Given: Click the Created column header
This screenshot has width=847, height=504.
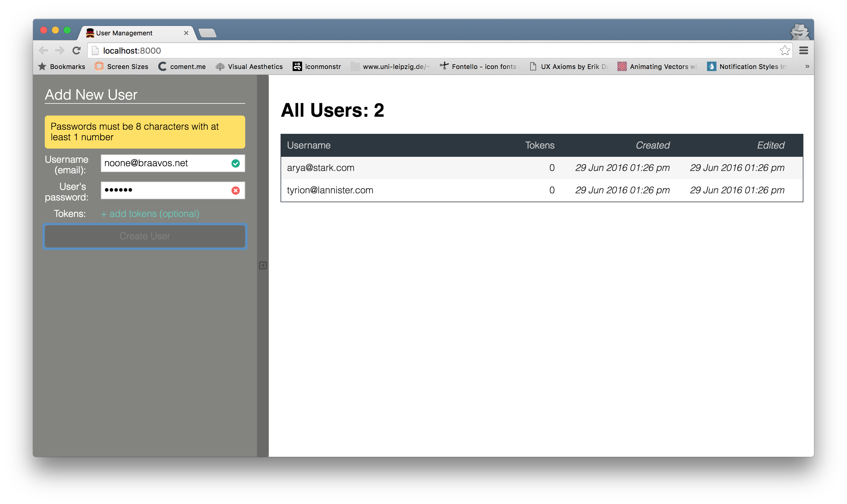Looking at the screenshot, I should coord(652,145).
